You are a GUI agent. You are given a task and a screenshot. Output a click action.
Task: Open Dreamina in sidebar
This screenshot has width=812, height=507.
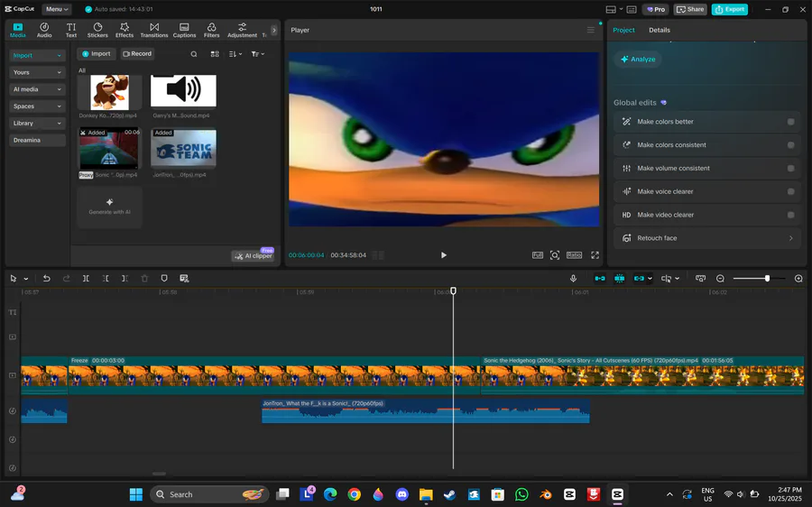(37, 140)
